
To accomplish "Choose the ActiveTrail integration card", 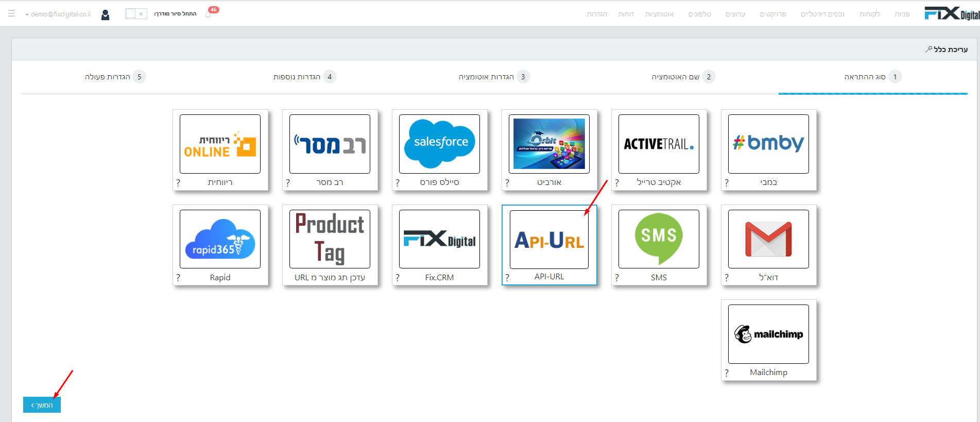I will click(x=659, y=150).
